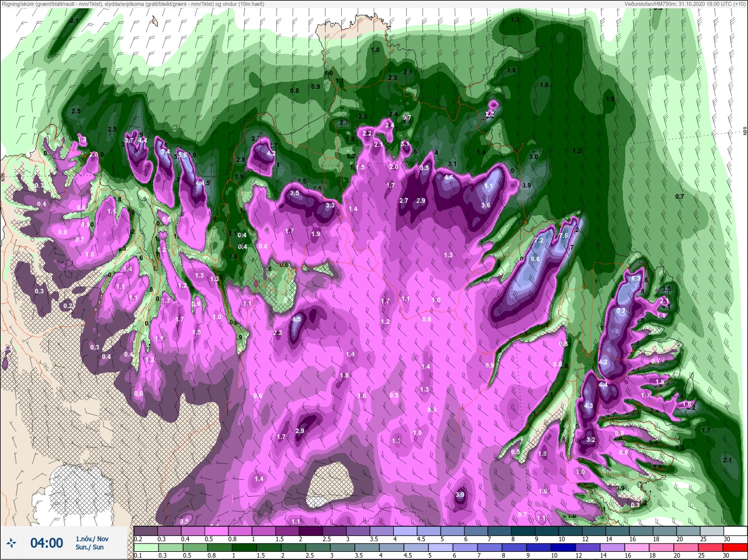Pick the rain legend swatch between 1 and 1.5
This screenshot has height=560, width=748.
(243, 548)
